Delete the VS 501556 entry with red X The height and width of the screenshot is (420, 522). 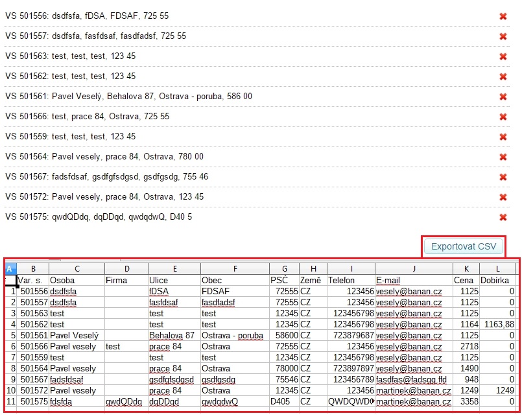pyautogui.click(x=503, y=16)
